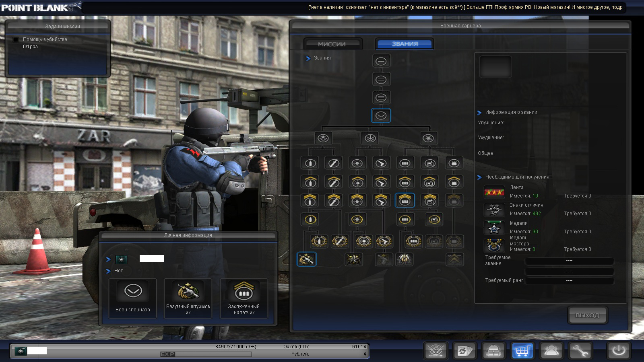Expand the 'Звания' section arrow

coord(308,58)
